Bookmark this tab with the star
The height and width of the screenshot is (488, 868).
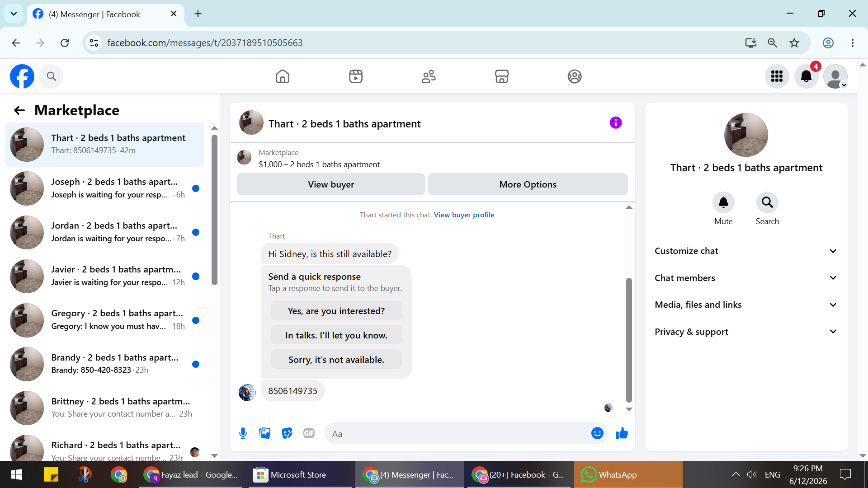pos(794,43)
